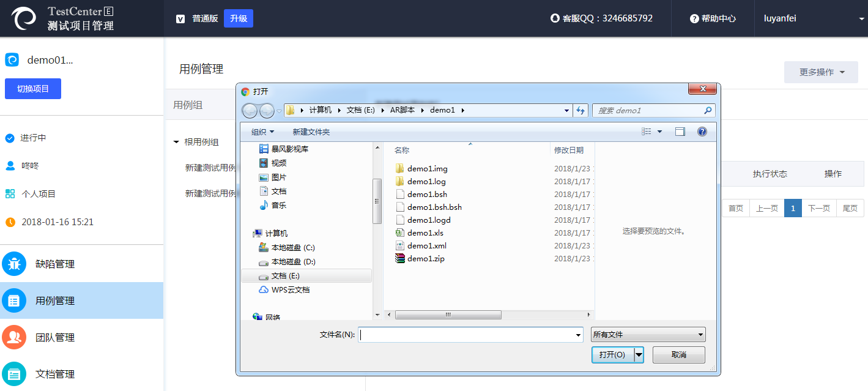The image size is (868, 391).
Task: Toggle the preview pane icon in dialog
Action: [x=680, y=132]
